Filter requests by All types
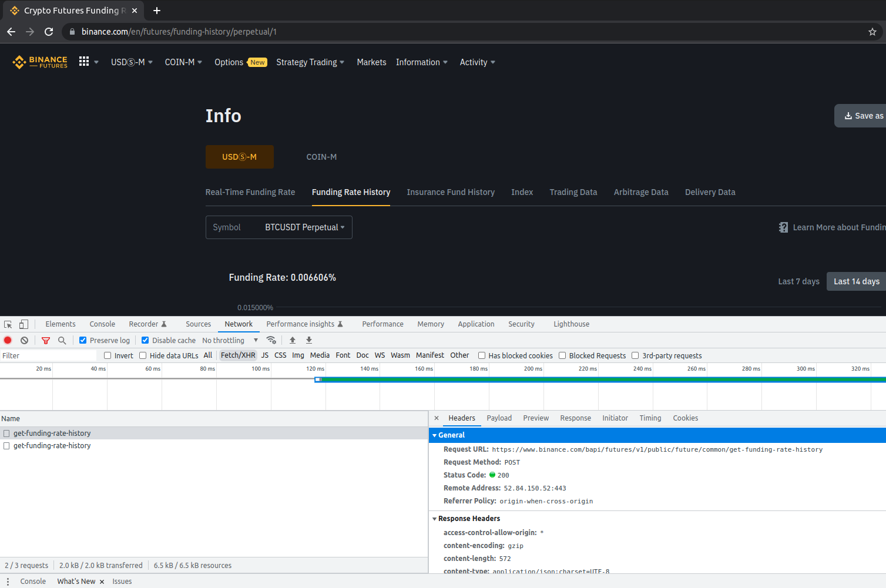Viewport: 886px width, 588px height. point(208,355)
